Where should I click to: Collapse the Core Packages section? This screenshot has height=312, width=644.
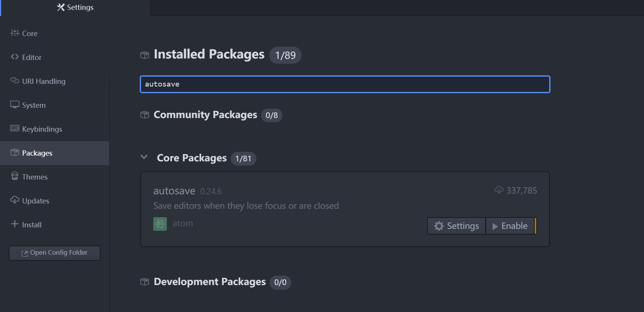144,157
